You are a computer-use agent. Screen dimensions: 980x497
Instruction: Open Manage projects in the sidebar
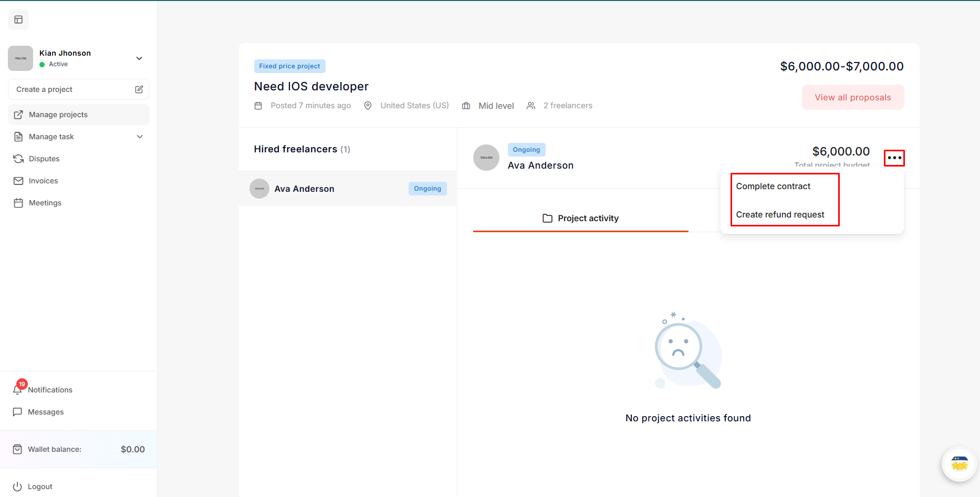click(x=58, y=115)
